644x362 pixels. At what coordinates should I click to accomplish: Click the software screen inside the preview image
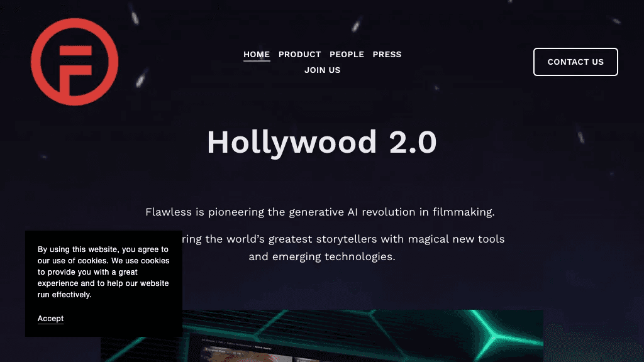click(x=247, y=351)
